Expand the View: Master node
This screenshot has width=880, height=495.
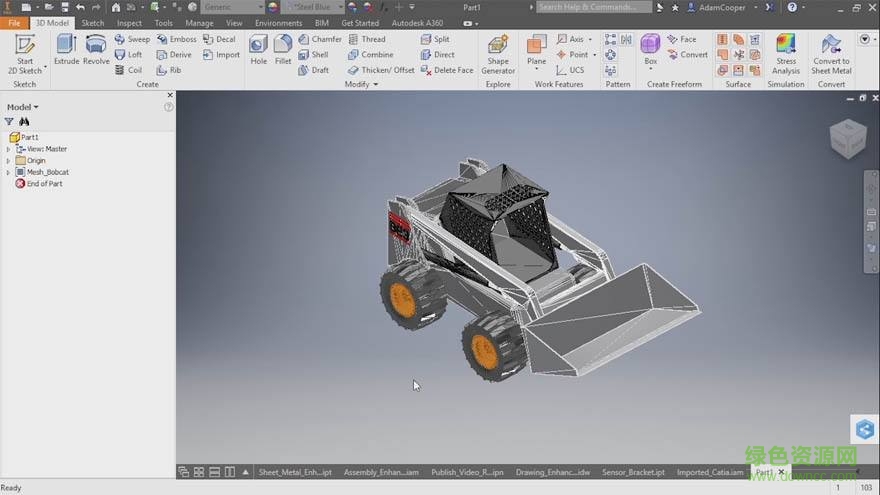8,149
